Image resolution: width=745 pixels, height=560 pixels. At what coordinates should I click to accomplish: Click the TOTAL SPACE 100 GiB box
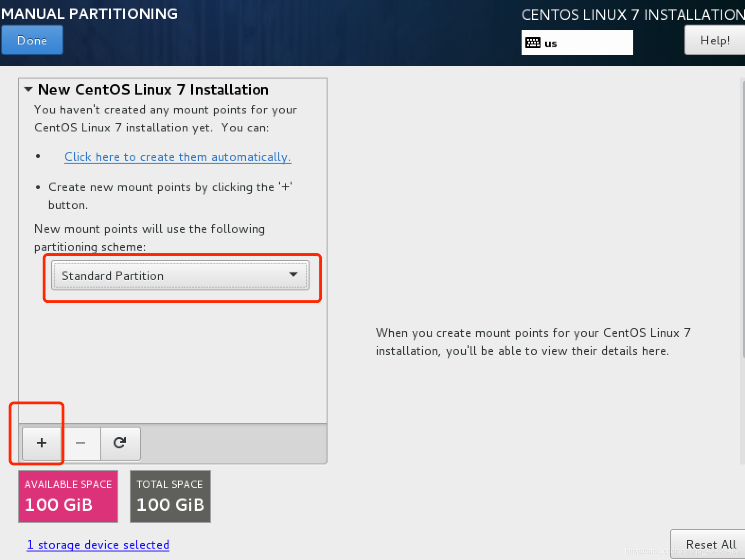[x=170, y=497]
